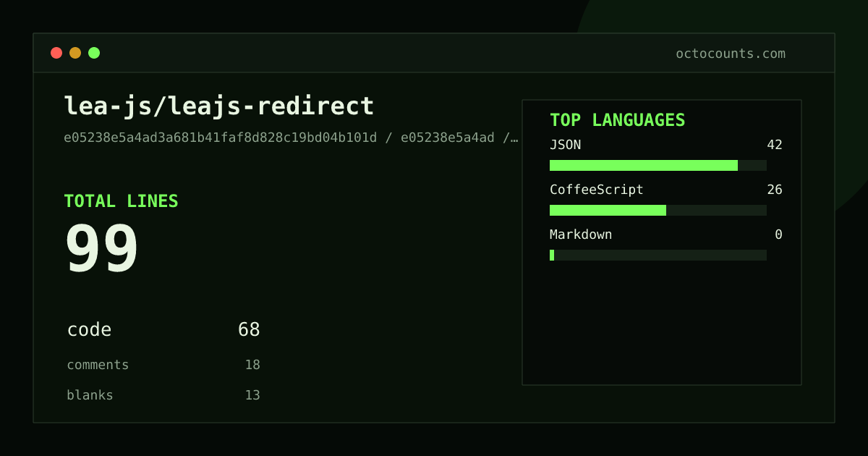Click the octocounts.com site label

click(x=731, y=54)
